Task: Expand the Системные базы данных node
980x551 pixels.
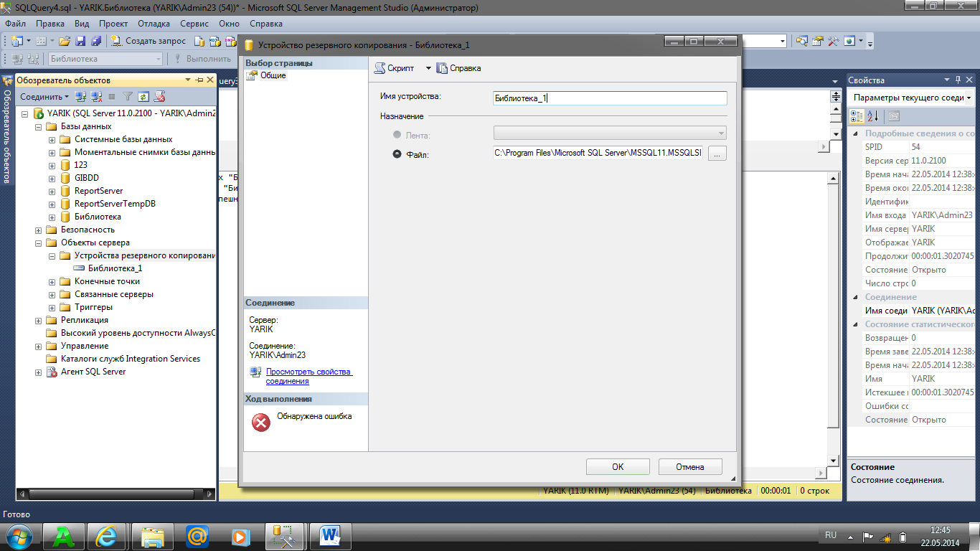Action: click(x=52, y=140)
